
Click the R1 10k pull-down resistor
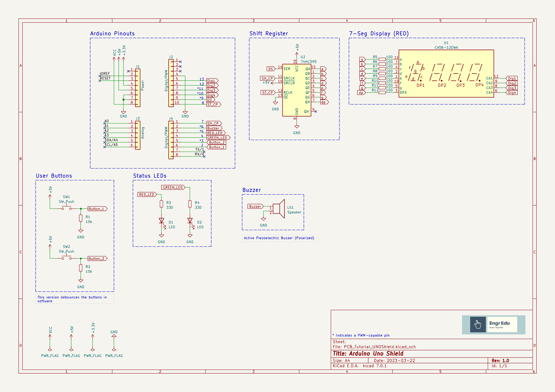point(81,218)
